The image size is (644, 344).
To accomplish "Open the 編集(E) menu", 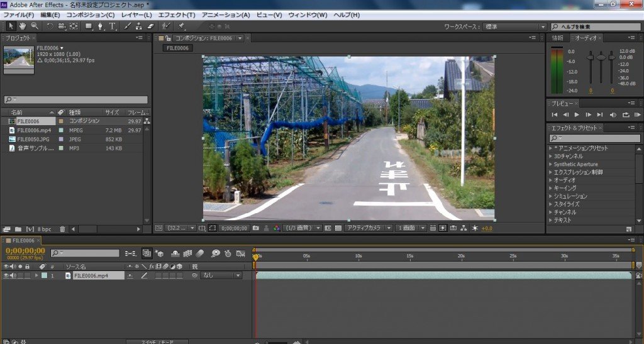I will tap(50, 14).
